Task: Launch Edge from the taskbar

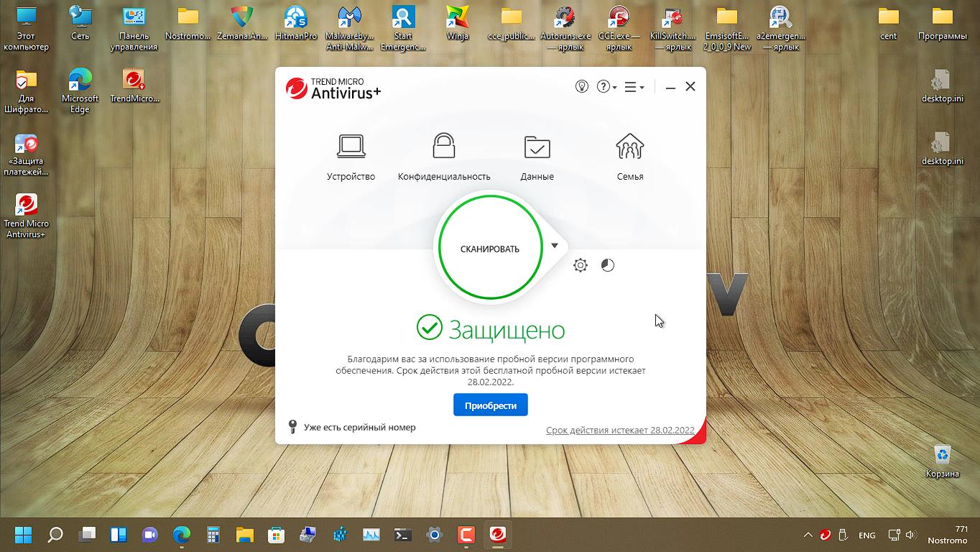Action: (x=182, y=535)
